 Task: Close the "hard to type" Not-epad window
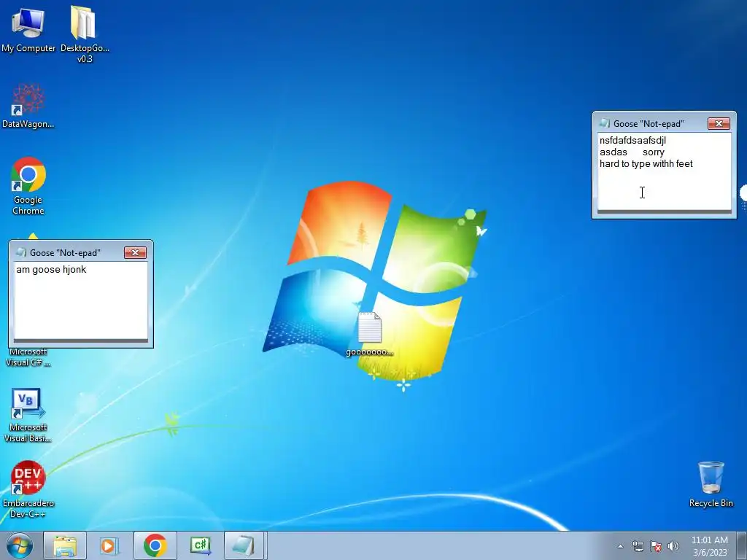click(x=719, y=124)
